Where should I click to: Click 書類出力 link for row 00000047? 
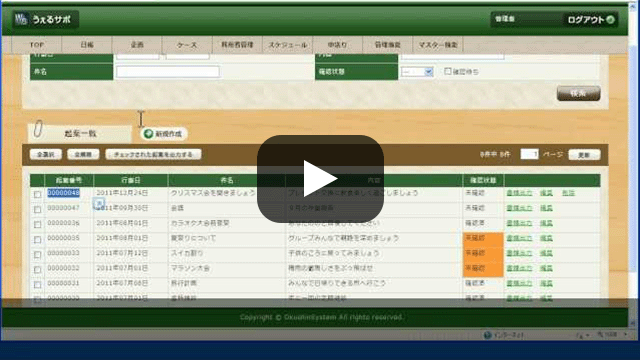tap(519, 208)
